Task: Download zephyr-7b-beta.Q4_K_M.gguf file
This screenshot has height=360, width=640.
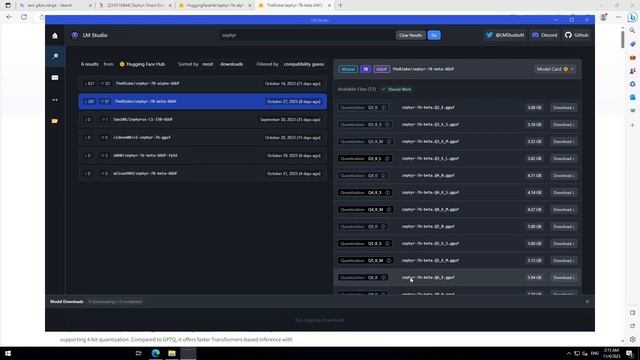Action: [564, 209]
